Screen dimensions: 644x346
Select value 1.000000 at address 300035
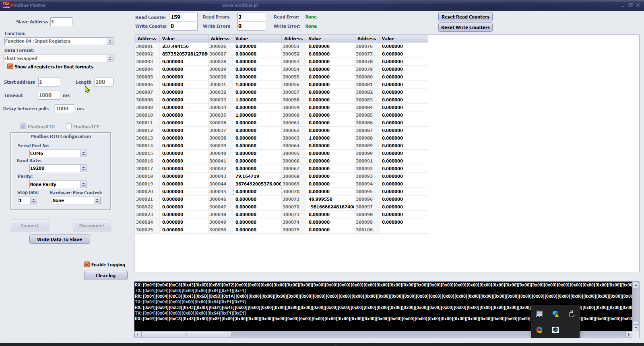tap(257, 115)
